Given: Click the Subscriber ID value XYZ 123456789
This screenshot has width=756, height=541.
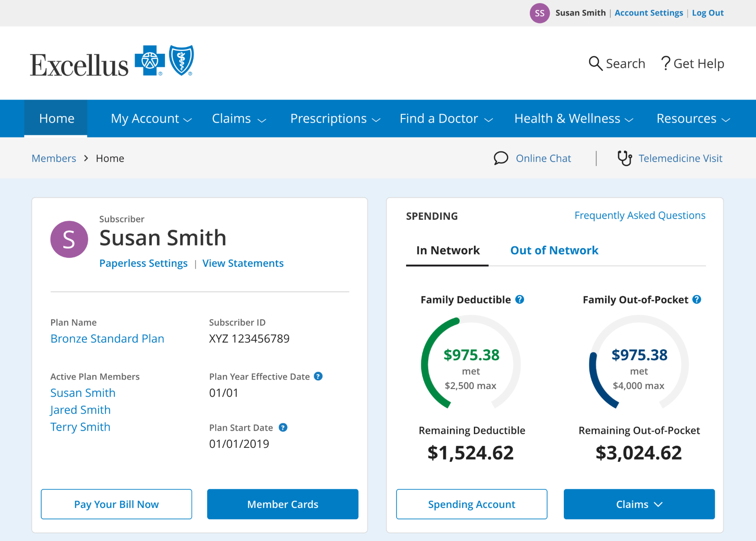Looking at the screenshot, I should 249,339.
